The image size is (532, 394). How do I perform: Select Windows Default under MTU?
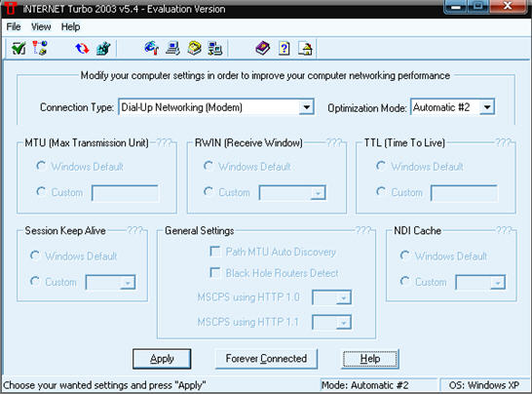[x=41, y=166]
